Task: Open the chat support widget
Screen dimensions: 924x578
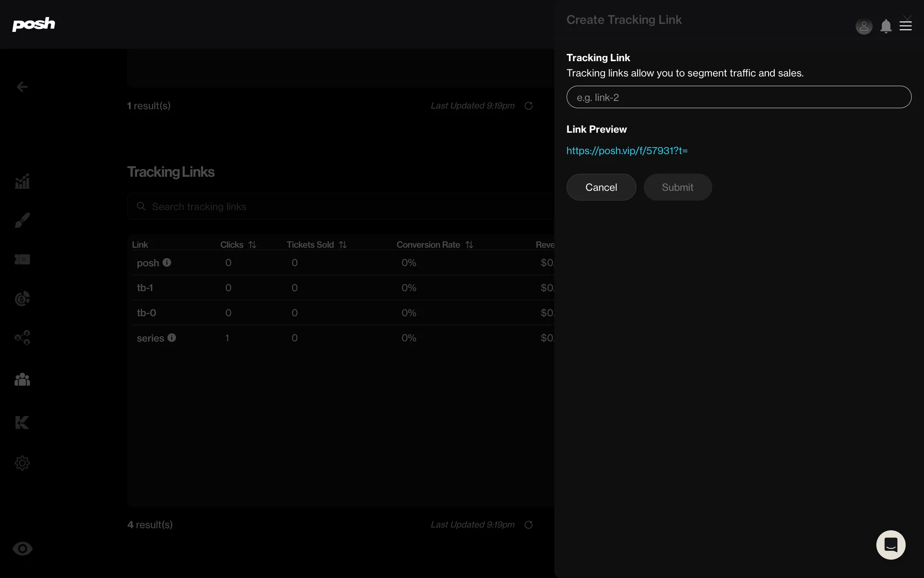Action: pyautogui.click(x=890, y=545)
